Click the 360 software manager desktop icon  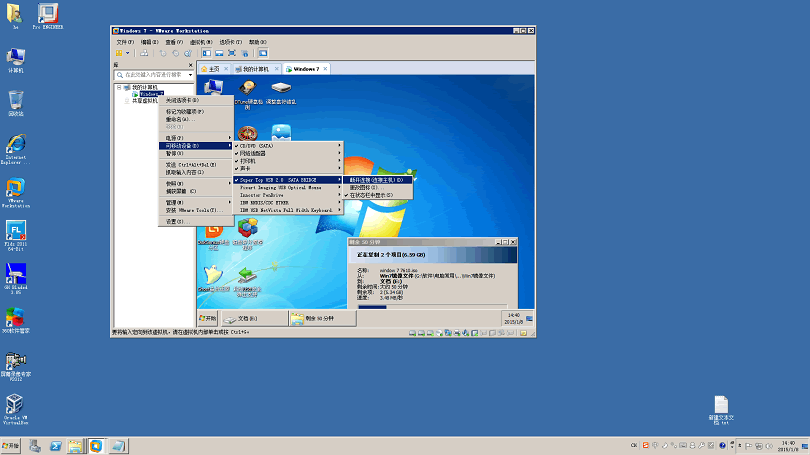click(15, 318)
